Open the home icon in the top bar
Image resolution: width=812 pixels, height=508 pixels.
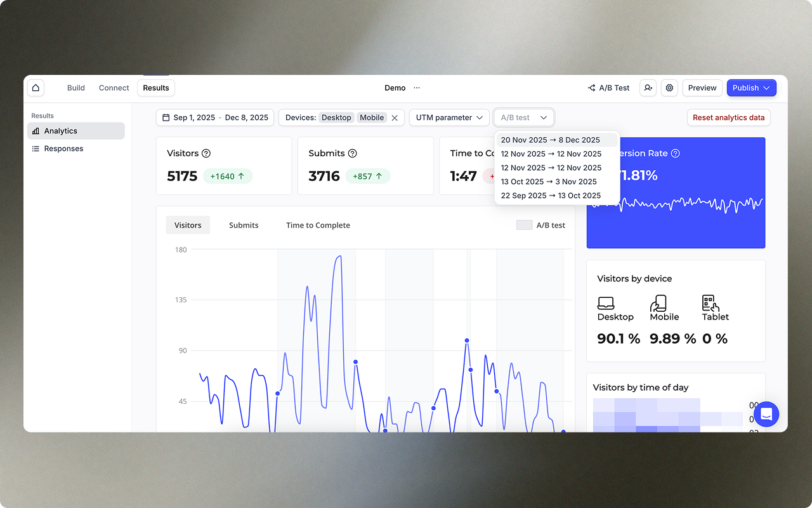36,88
